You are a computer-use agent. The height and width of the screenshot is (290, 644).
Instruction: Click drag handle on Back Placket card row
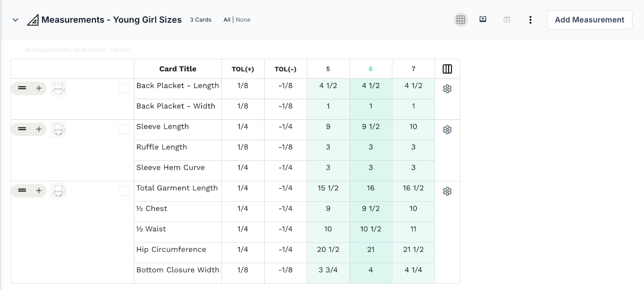(x=22, y=88)
